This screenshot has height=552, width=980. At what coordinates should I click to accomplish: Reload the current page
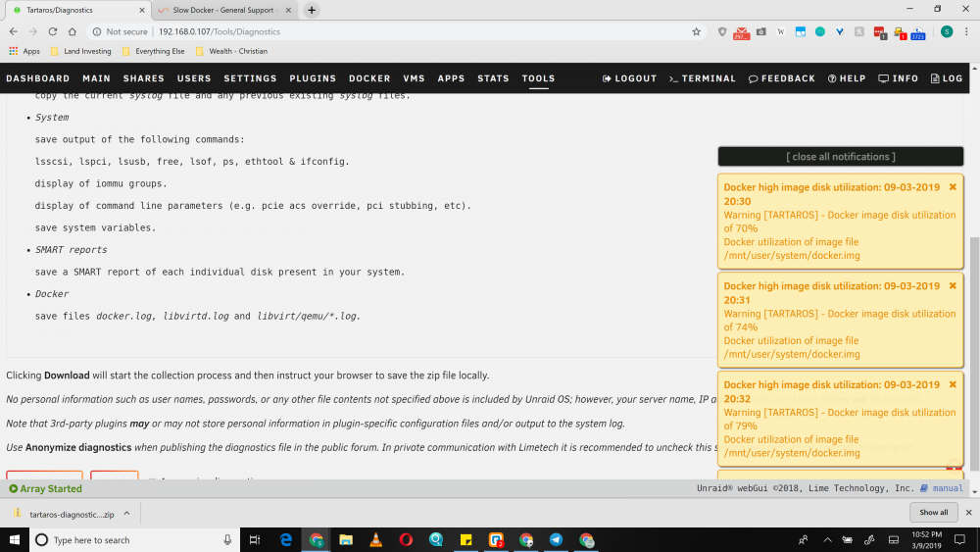click(x=53, y=31)
